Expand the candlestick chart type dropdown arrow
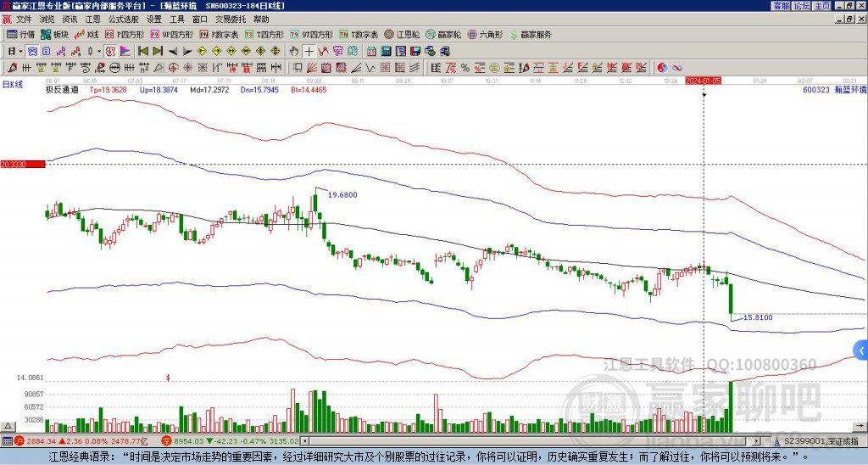868x465 pixels. [x=99, y=51]
